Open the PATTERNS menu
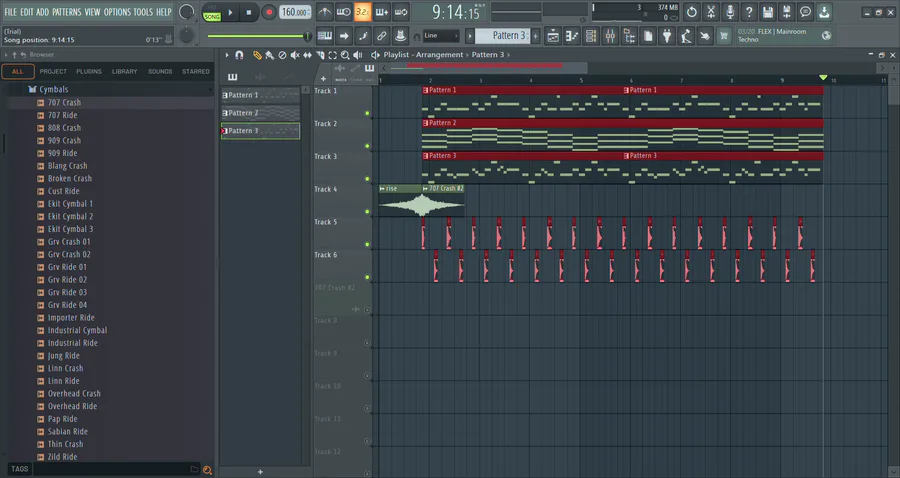Image resolution: width=900 pixels, height=478 pixels. point(67,12)
